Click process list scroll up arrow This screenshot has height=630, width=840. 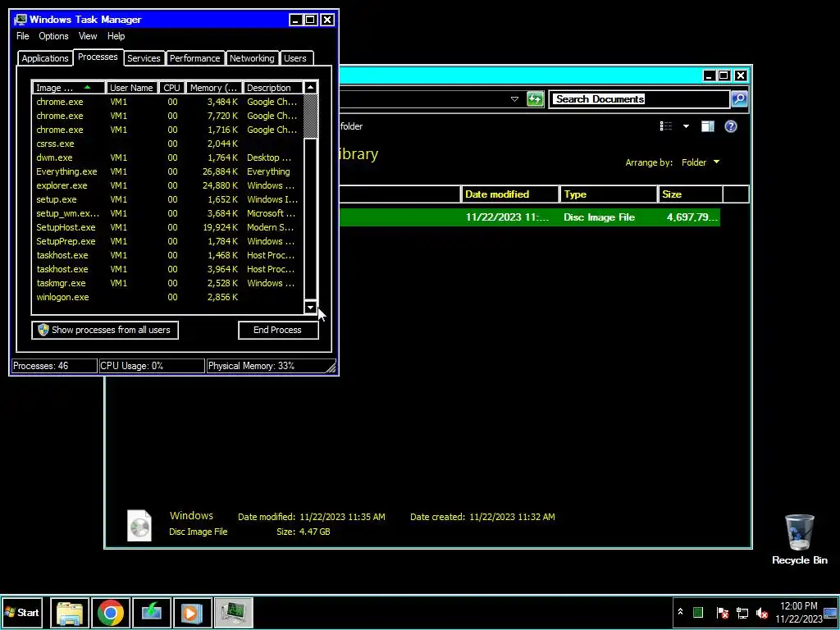(x=311, y=87)
